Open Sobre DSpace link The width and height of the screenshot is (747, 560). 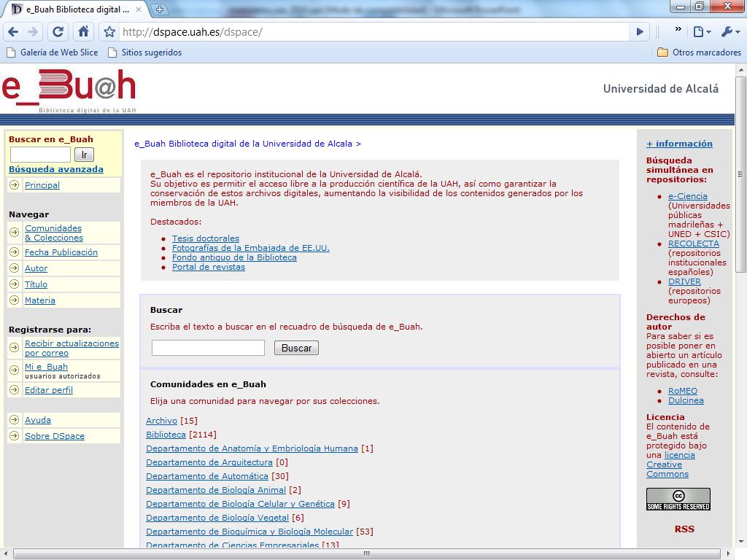pos(54,436)
